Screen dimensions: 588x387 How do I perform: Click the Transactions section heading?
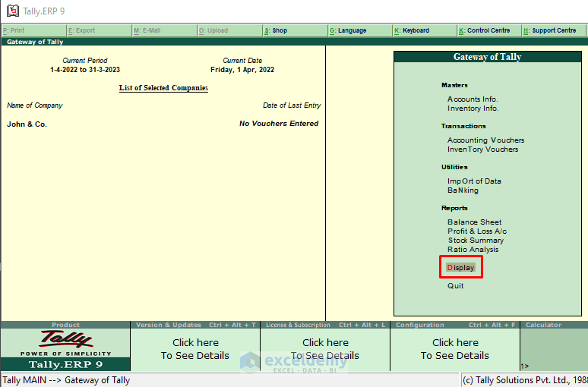[463, 126]
